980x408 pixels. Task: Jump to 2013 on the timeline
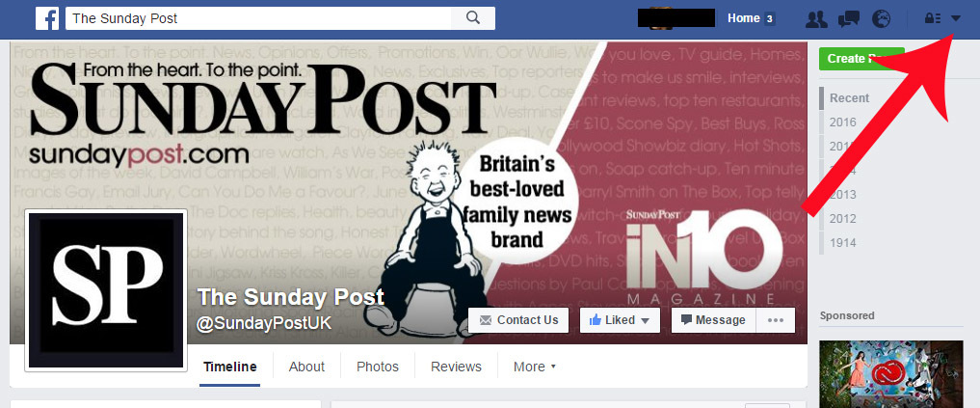tap(842, 195)
